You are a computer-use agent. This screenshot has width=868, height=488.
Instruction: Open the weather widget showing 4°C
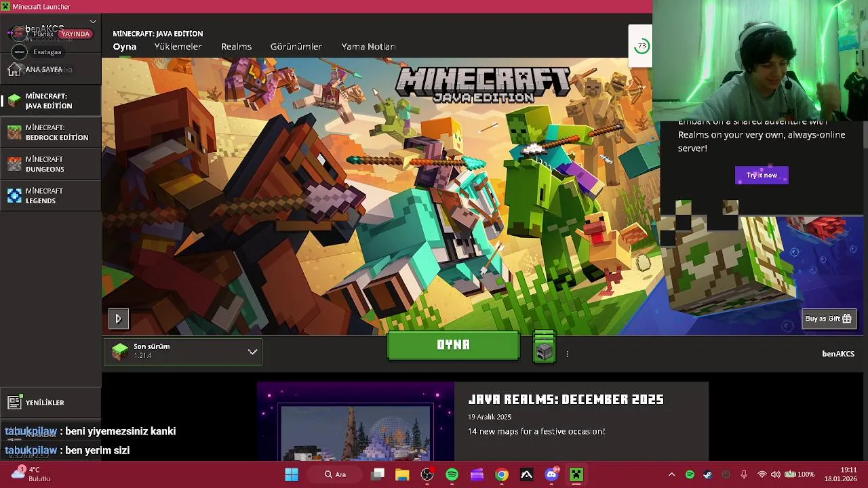[x=31, y=474]
